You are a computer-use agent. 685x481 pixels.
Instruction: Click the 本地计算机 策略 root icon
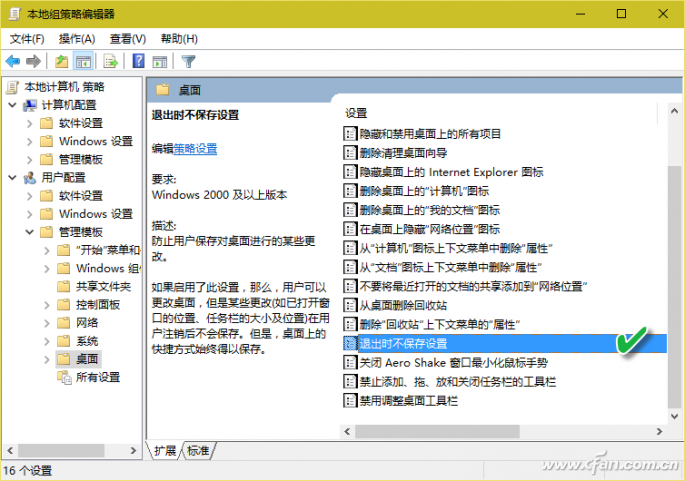13,87
